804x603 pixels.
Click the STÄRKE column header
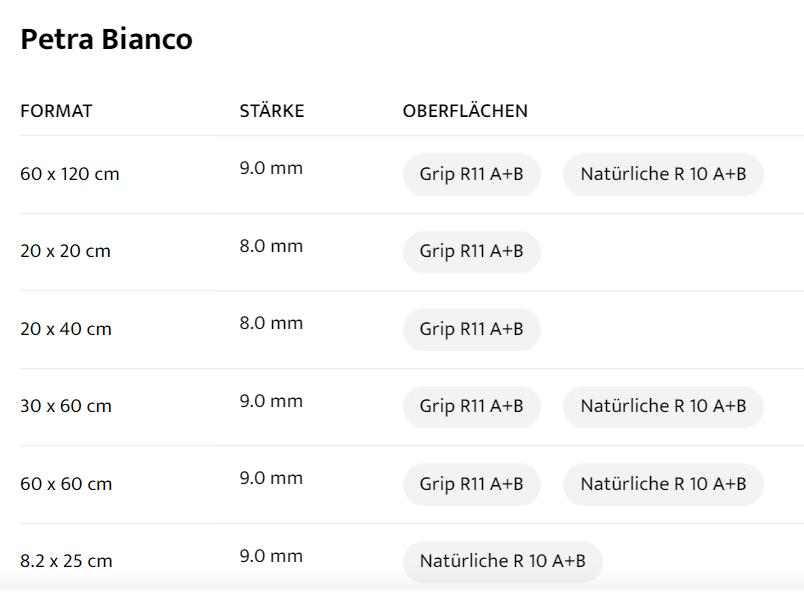tap(271, 111)
